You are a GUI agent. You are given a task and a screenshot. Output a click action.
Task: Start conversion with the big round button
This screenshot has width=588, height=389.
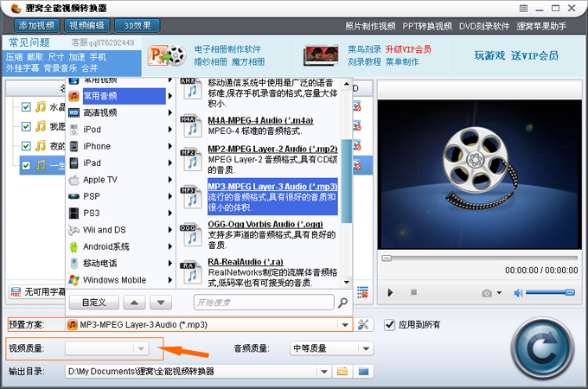[x=542, y=348]
